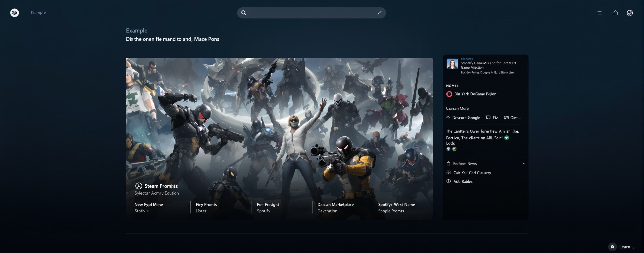Click the Example page heading
Viewport: 644px width, 253px height.
coord(137,31)
